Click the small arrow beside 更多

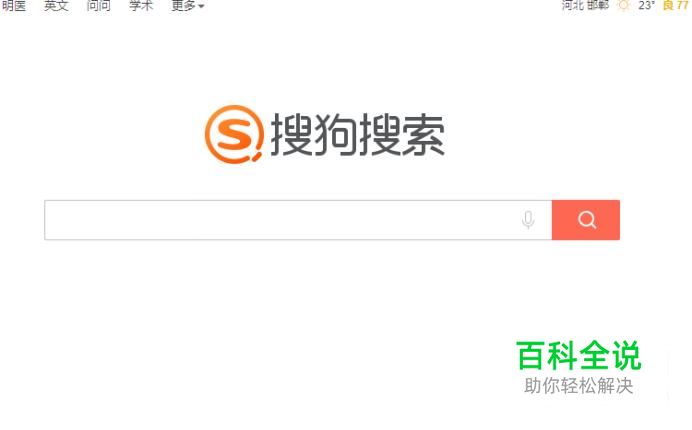coord(201,6)
